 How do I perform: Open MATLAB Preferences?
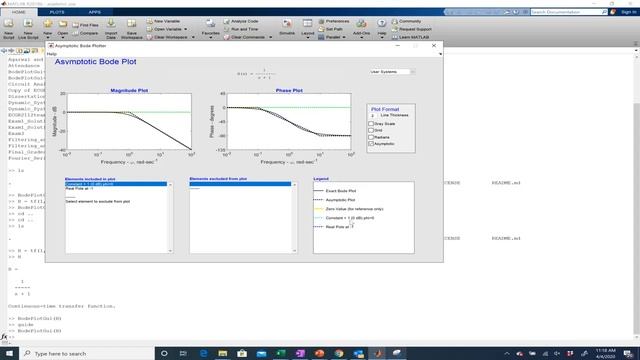334,21
